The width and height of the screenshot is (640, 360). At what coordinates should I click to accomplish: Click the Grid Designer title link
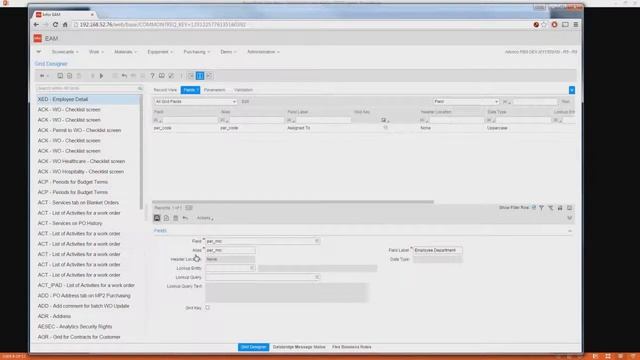(51, 64)
